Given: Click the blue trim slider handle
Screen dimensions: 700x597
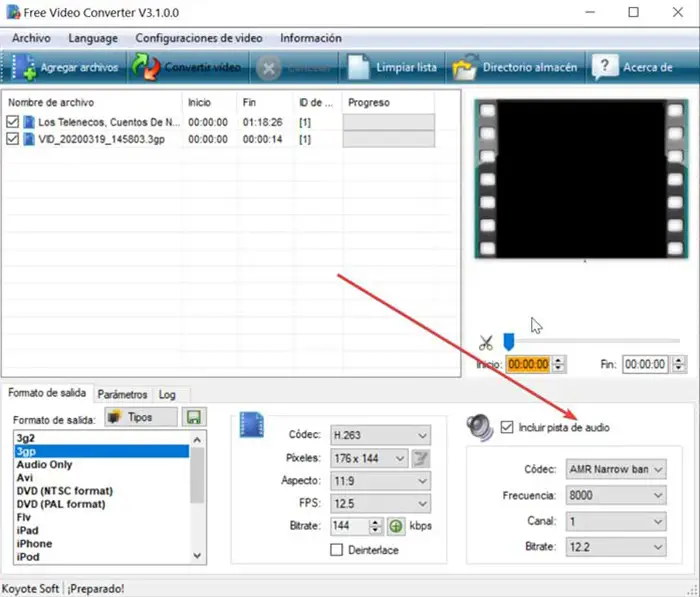Looking at the screenshot, I should (508, 342).
